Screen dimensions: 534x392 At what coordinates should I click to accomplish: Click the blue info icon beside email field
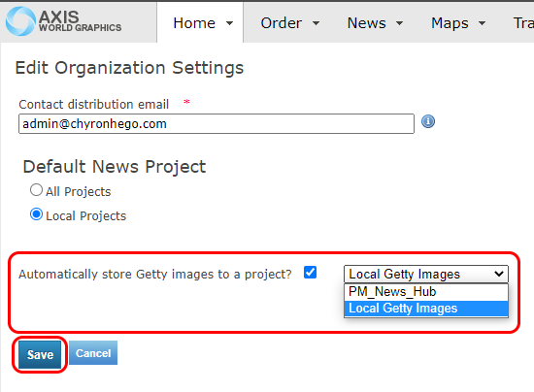(428, 121)
